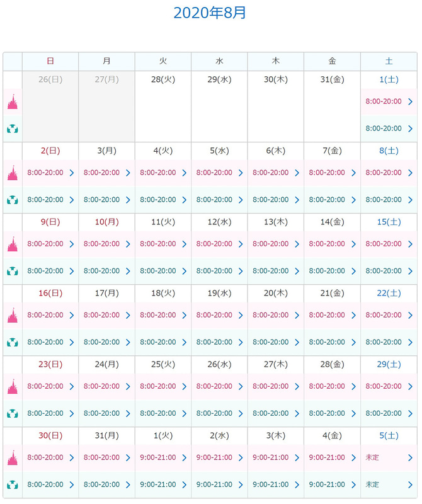Click the 木 weekday column header

click(276, 61)
